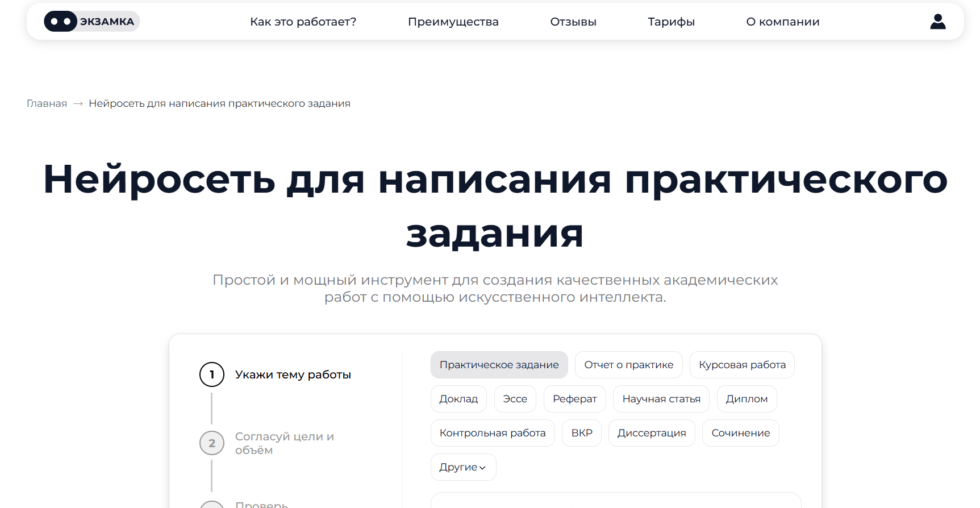Go to the Преимущества section
Viewport: 980px width, 508px height.
453,22
